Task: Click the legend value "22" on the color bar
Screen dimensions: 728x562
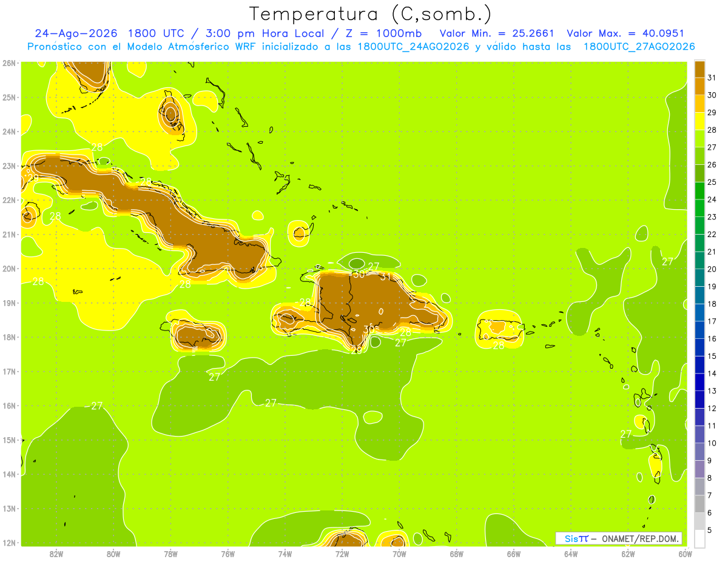Action: point(712,234)
